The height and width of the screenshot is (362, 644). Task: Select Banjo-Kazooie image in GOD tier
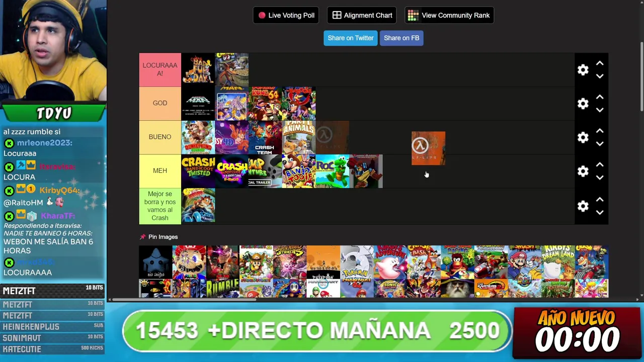(x=299, y=104)
